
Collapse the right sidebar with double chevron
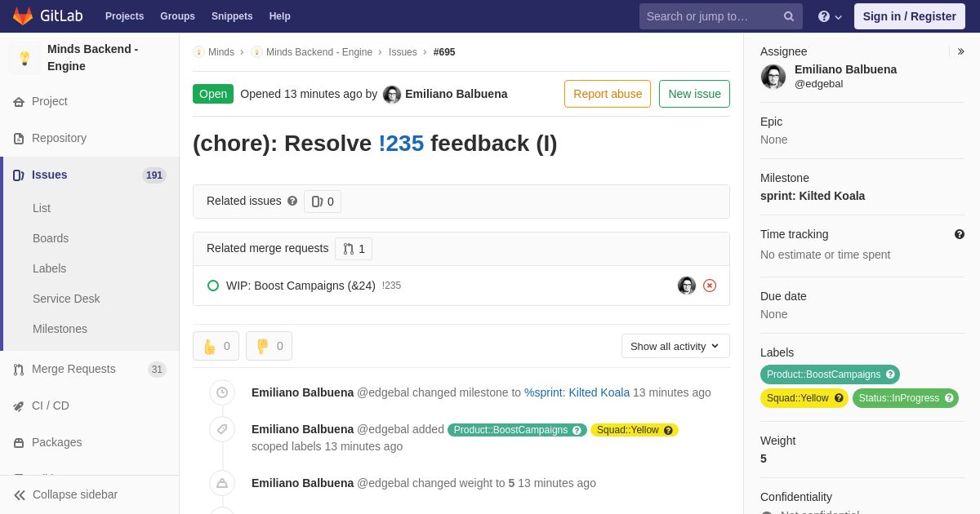click(x=960, y=51)
